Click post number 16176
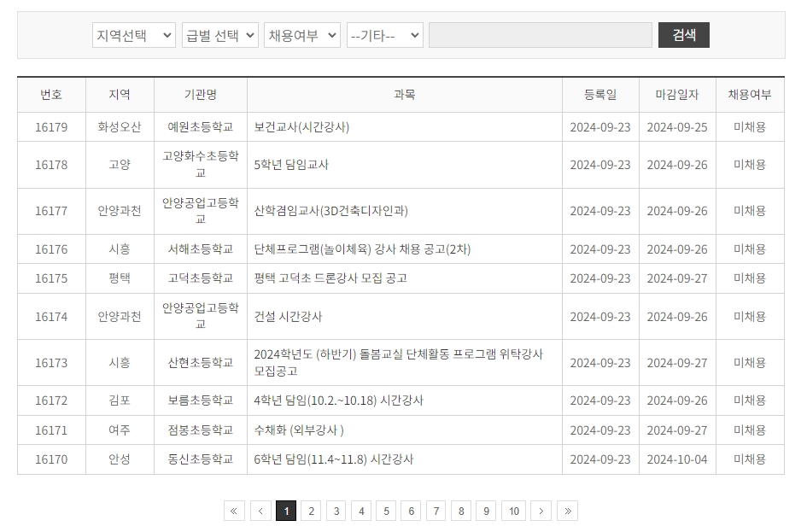807x532 pixels. (51, 249)
